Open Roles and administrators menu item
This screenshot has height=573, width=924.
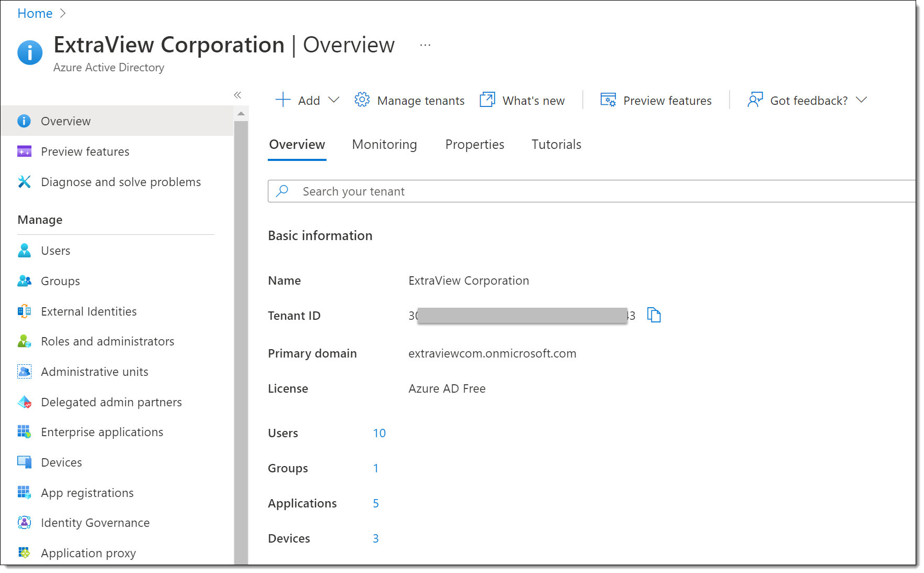(117, 341)
